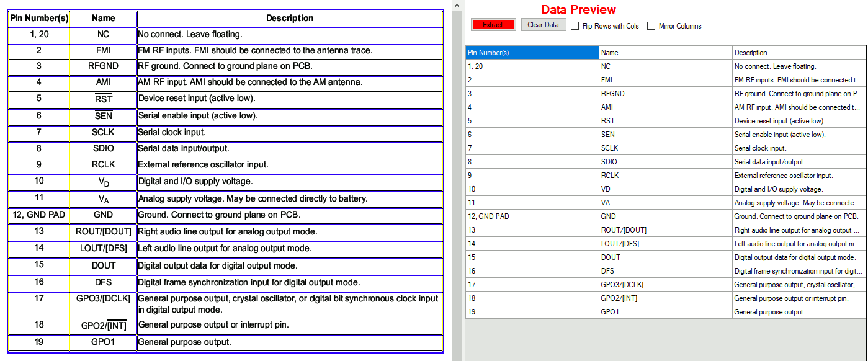
Task: Click 'No connect. Leave floating.' in the Data Preview grid
Action: 799,66
